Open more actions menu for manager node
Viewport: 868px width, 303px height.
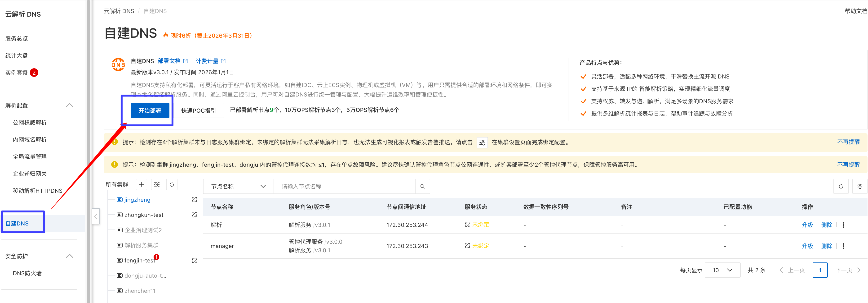[843, 246]
